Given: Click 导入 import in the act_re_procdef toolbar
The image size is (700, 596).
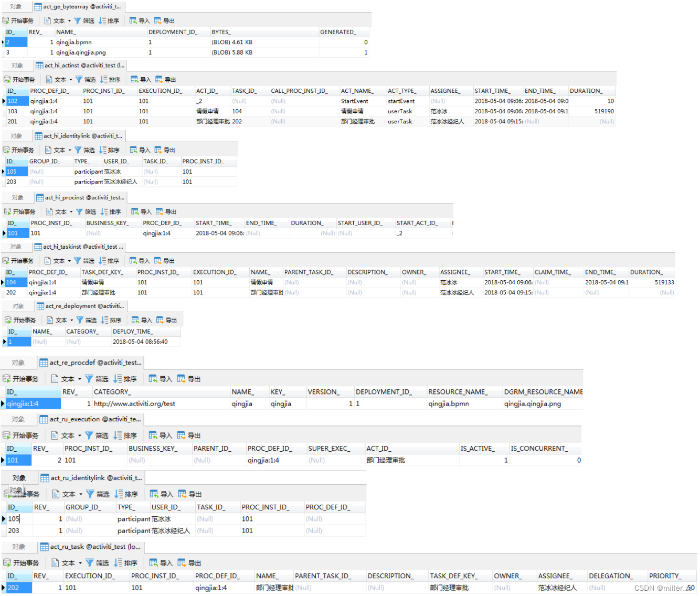Looking at the screenshot, I should pyautogui.click(x=161, y=379).
